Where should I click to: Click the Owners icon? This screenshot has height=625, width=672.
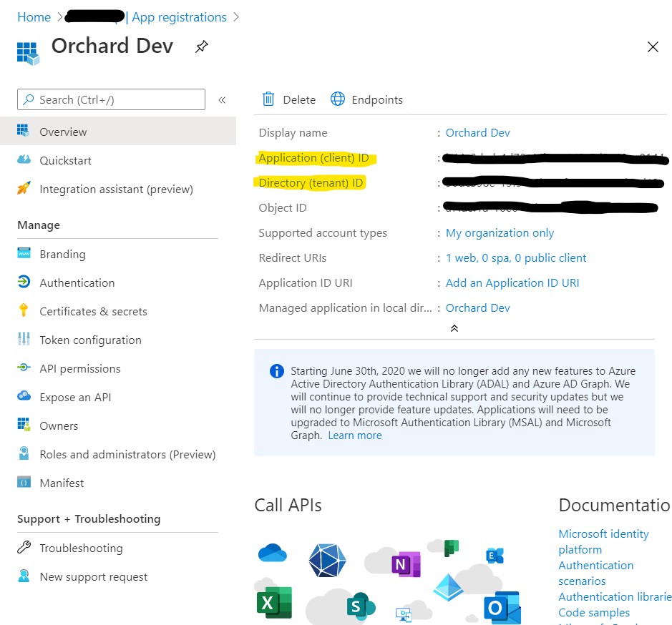tap(24, 425)
